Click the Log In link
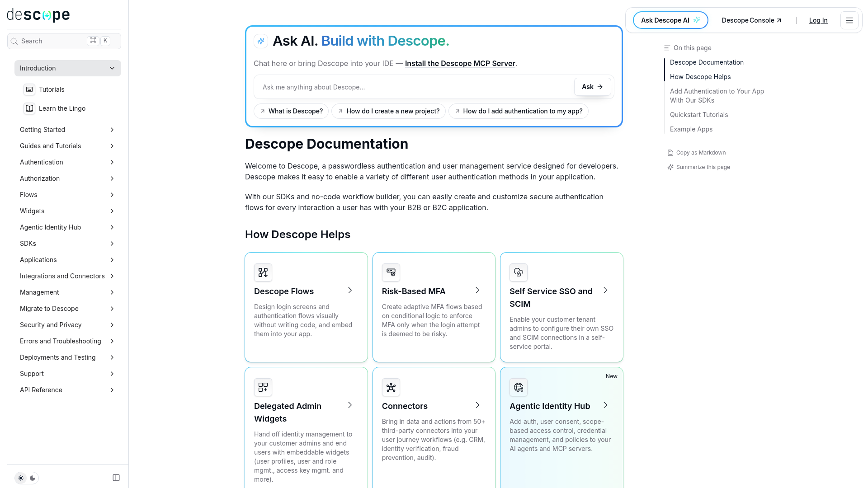Screen dimensions: 868x488 [818, 20]
